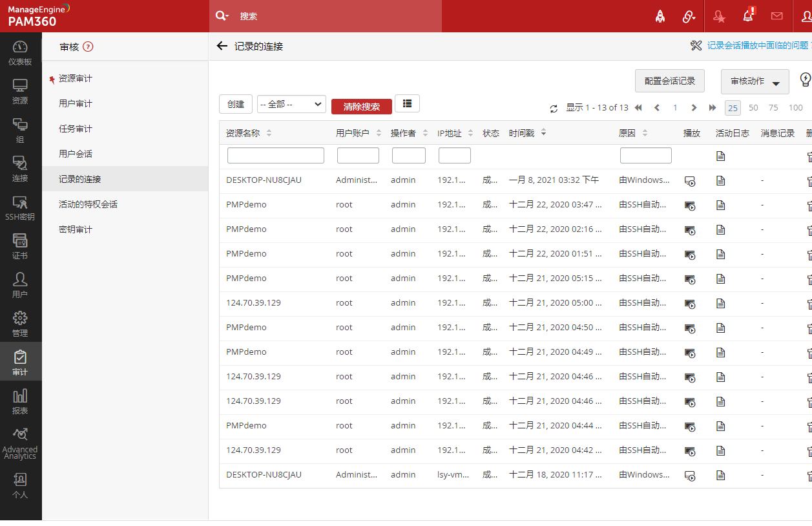Open the notifications bell icon
Image resolution: width=812 pixels, height=526 pixels.
coord(748,16)
